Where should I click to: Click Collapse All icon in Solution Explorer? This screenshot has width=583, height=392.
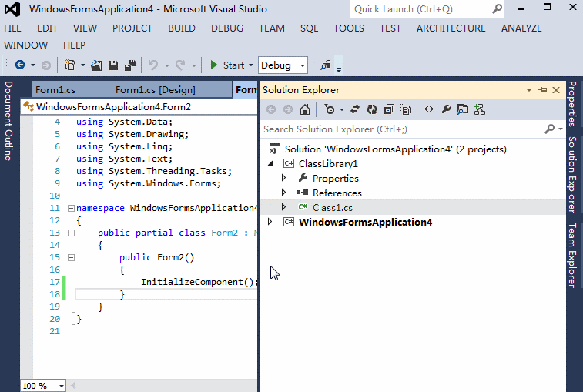(x=389, y=109)
